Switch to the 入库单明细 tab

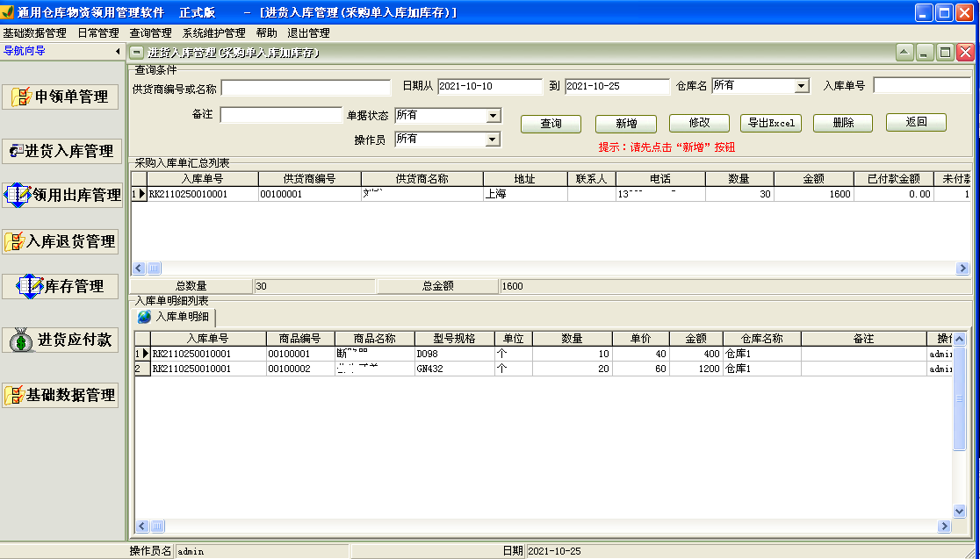click(186, 319)
